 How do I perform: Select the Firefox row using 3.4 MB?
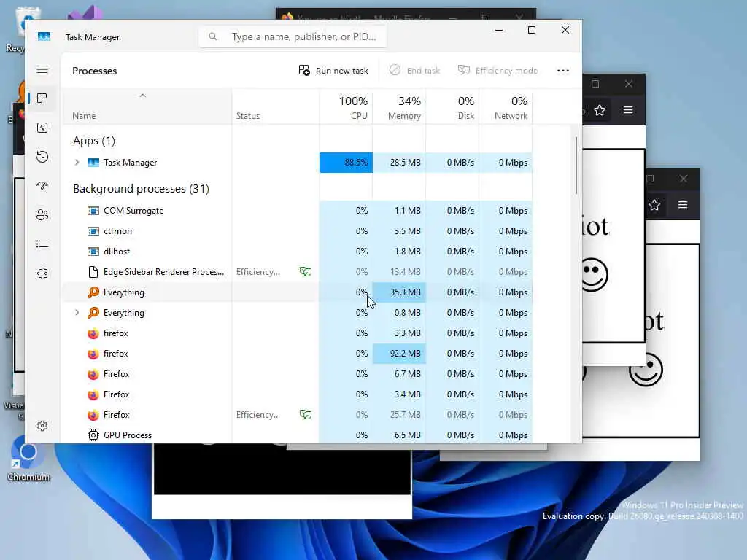click(298, 394)
